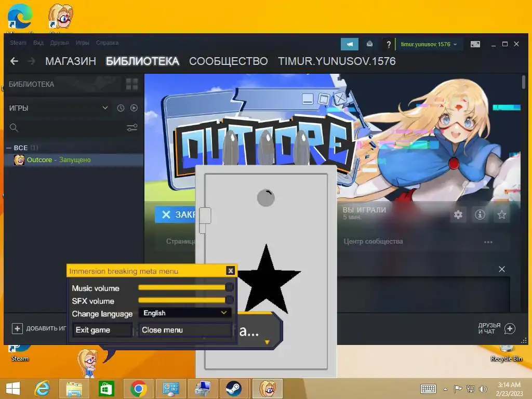Click the library search magnifier icon
This screenshot has width=532, height=399.
(14, 128)
